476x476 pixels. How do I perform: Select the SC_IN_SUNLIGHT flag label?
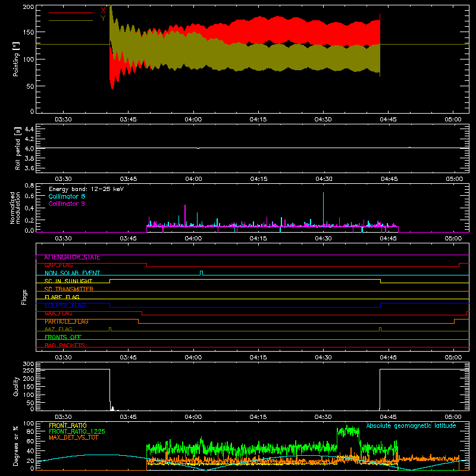(x=68, y=281)
